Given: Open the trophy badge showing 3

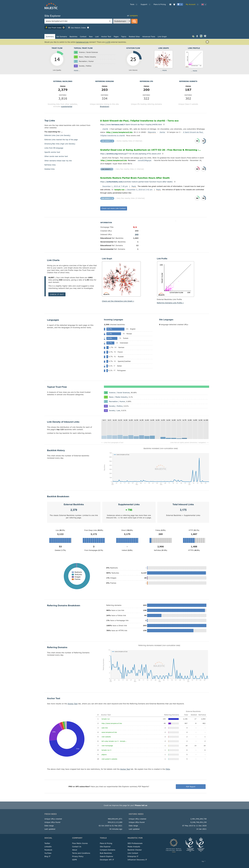Looking at the screenshot, I should point(180,4).
